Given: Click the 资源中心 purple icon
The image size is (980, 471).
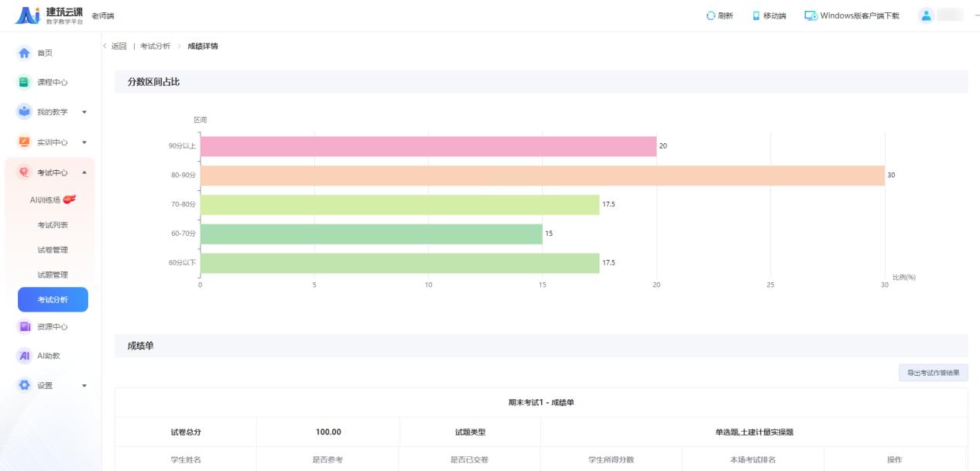Looking at the screenshot, I should click(23, 326).
